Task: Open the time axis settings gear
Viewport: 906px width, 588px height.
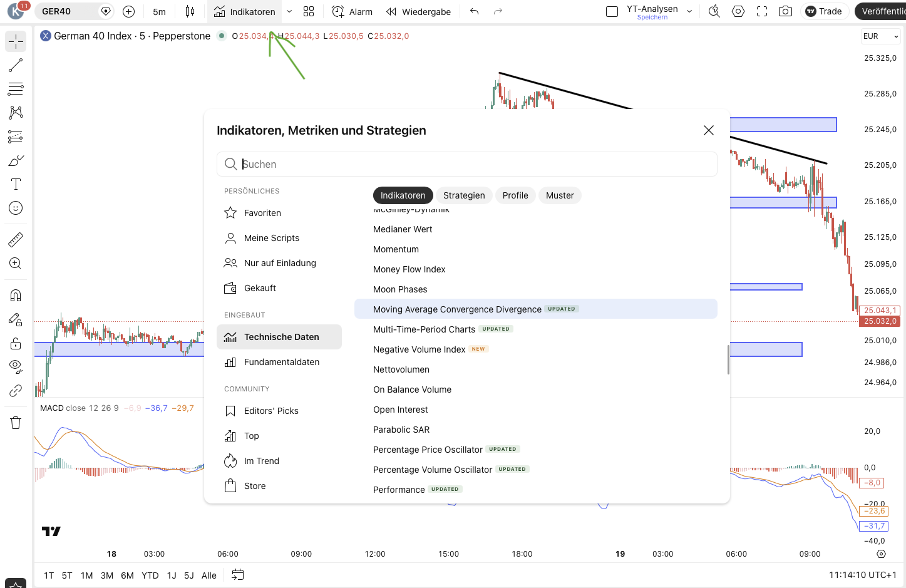Action: [x=881, y=554]
